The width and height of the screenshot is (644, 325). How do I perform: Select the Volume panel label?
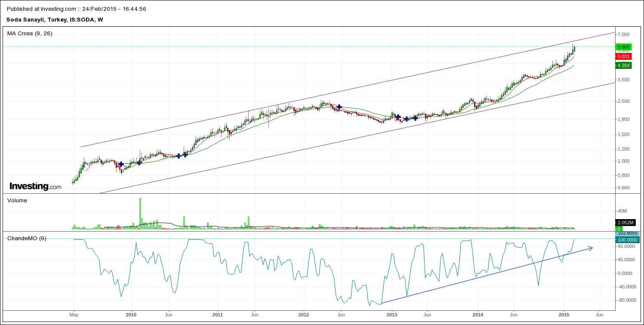[x=17, y=200]
